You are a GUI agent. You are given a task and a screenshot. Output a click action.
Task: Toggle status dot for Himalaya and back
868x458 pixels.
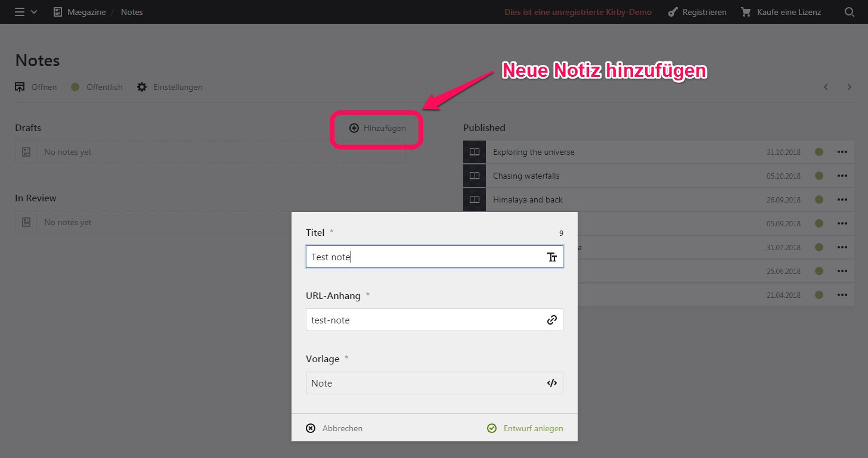click(x=819, y=200)
